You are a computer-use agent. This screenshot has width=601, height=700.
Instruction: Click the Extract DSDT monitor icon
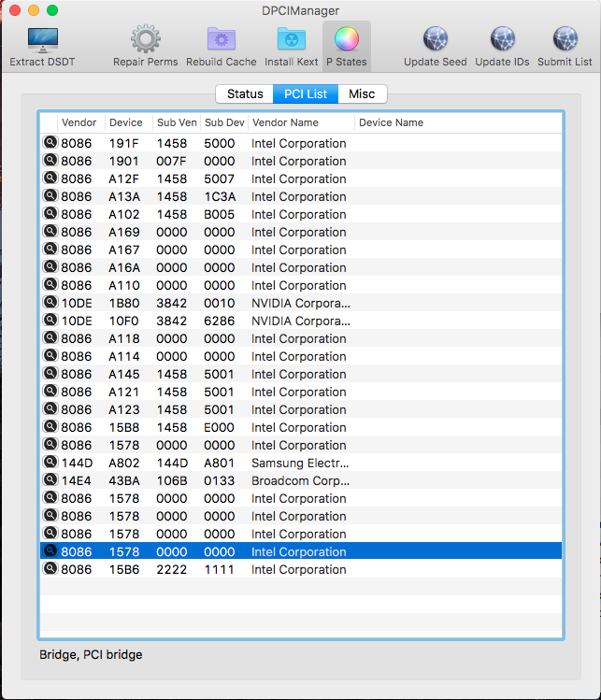point(42,39)
